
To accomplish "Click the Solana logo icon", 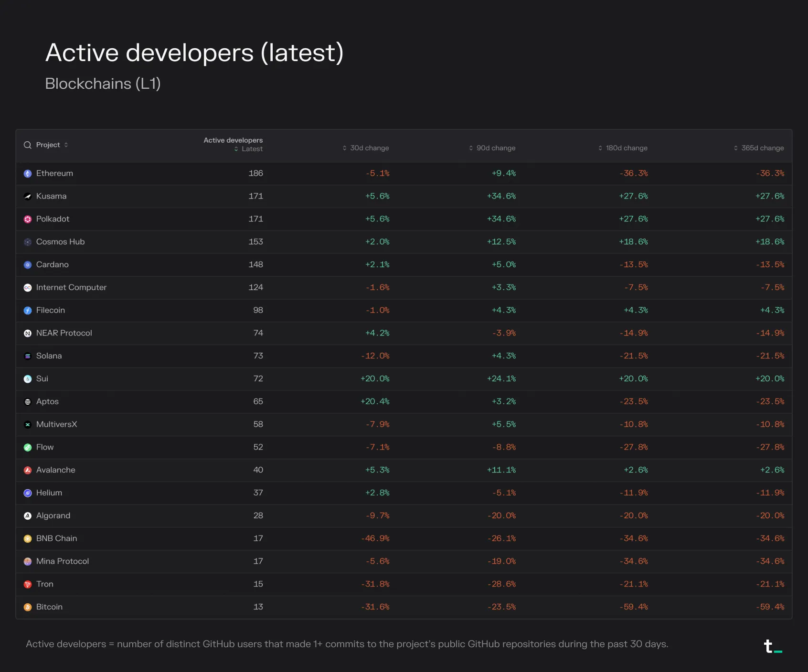I will 28,356.
